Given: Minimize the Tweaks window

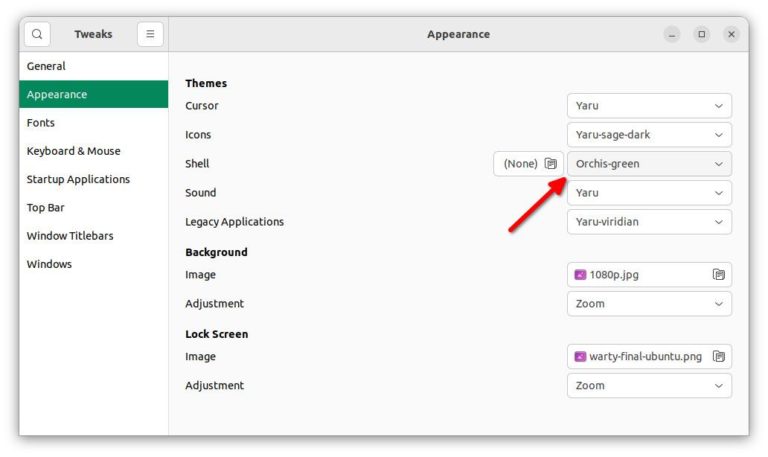Looking at the screenshot, I should click(x=672, y=34).
